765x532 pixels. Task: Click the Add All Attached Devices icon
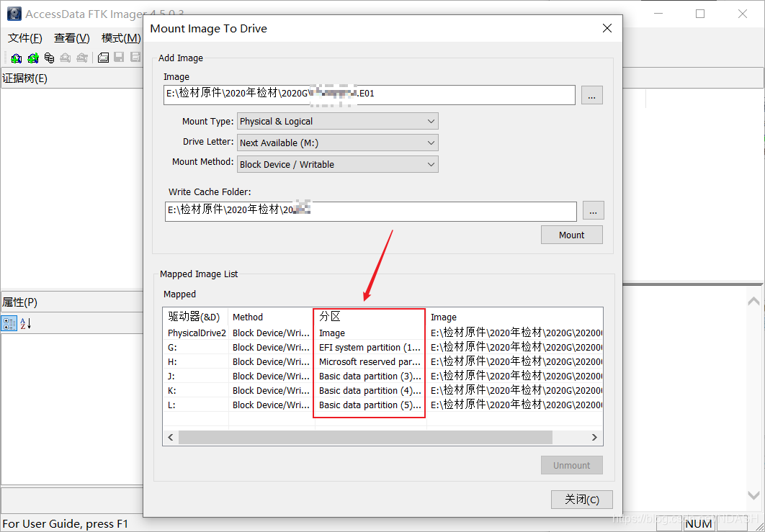click(x=32, y=58)
